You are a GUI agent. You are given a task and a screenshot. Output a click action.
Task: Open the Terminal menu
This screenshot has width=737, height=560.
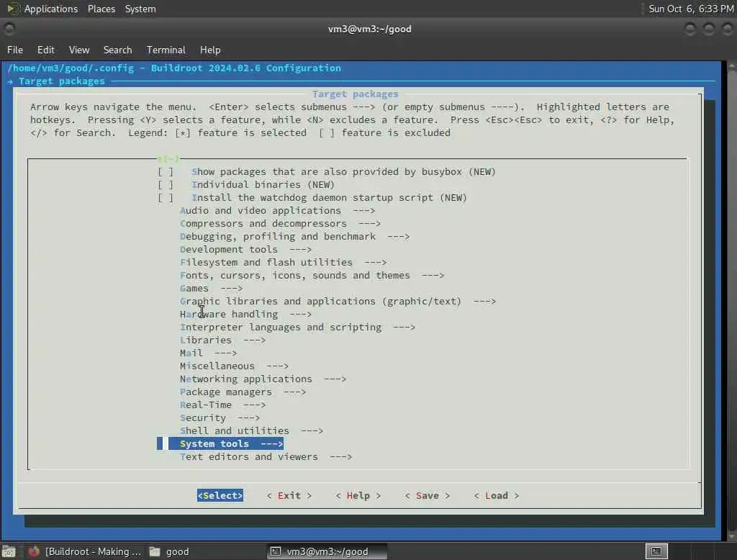[166, 50]
